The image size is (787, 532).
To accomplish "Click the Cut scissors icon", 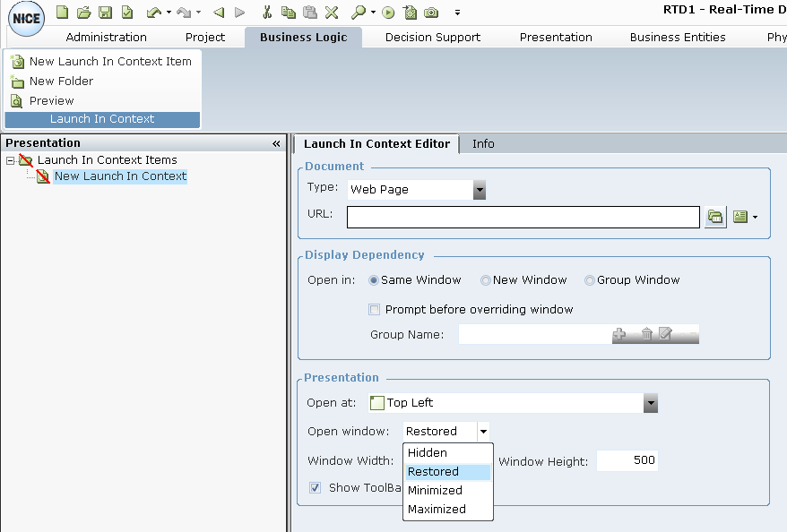I will pos(266,13).
